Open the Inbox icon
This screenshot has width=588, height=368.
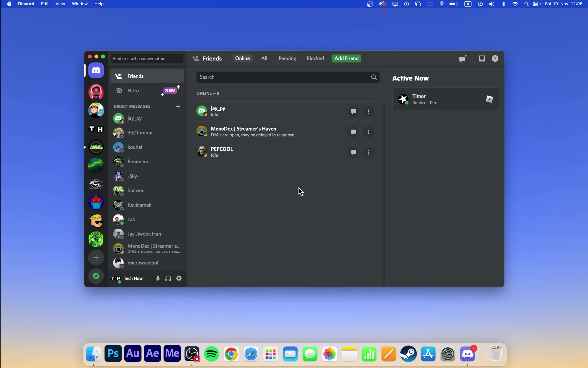(482, 59)
